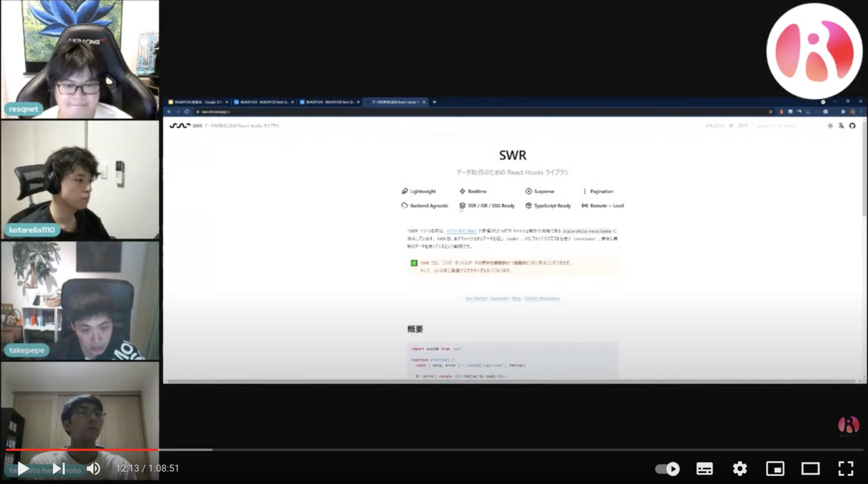Click the Backend Agnostic cloud icon
Screen dimensions: 868x484
coord(404,205)
